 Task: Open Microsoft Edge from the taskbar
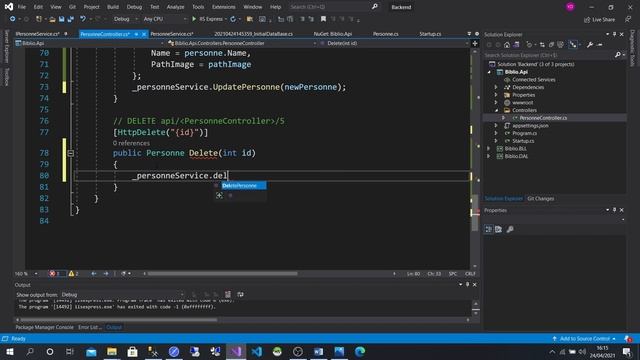[x=360, y=351]
